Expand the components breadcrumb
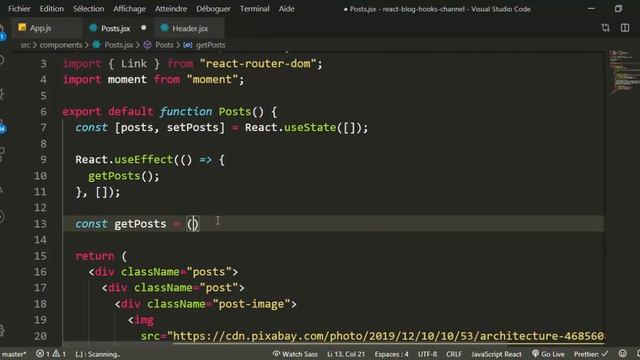The height and width of the screenshot is (360, 640). [x=61, y=45]
